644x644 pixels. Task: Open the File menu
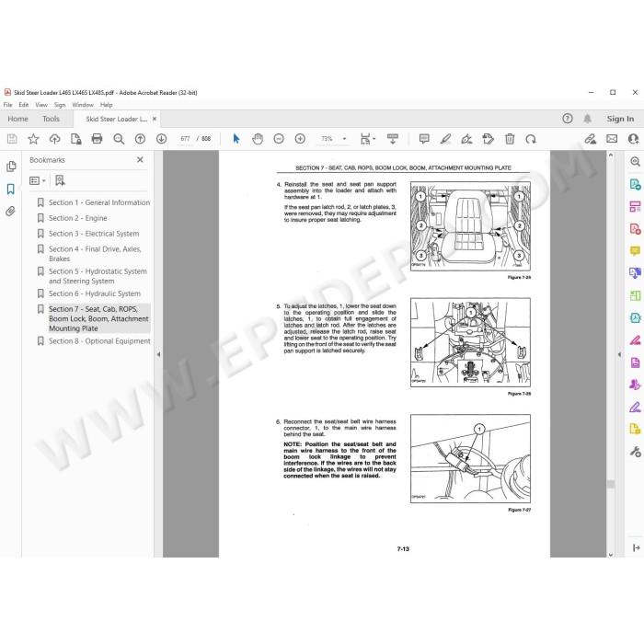pos(7,105)
